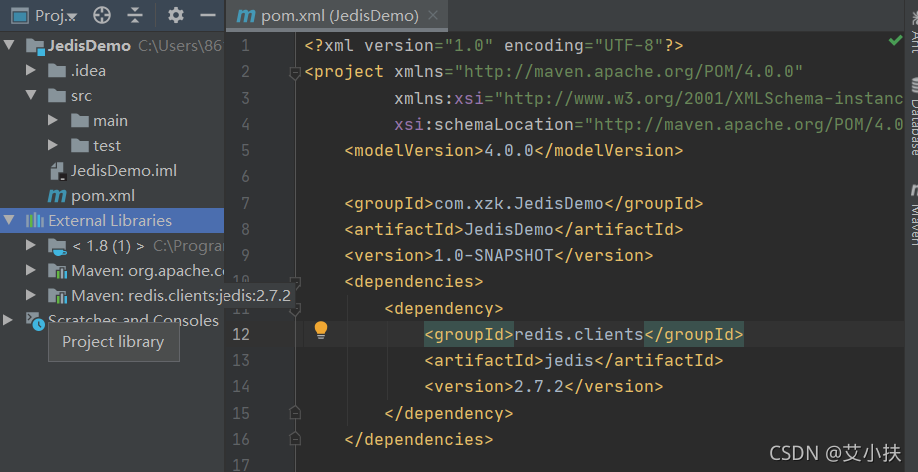Viewport: 918px width, 472px height.
Task: Click fold marker at </dependency> line 15
Action: (x=295, y=413)
